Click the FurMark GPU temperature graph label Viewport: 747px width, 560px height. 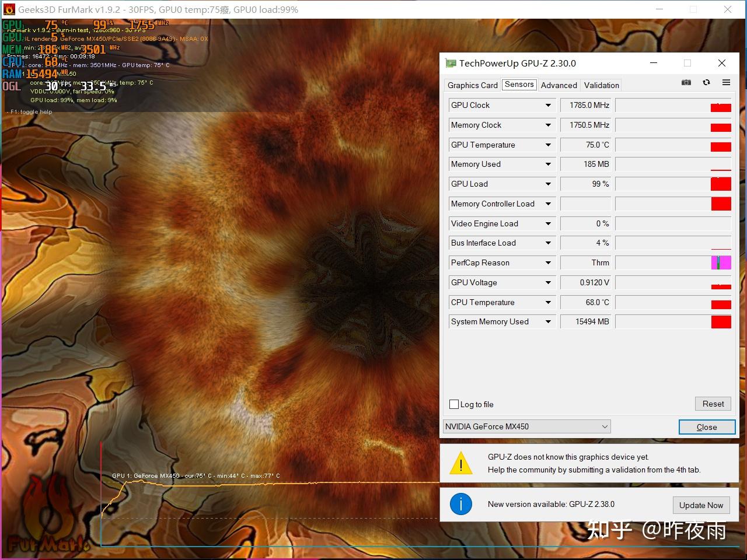coord(196,476)
